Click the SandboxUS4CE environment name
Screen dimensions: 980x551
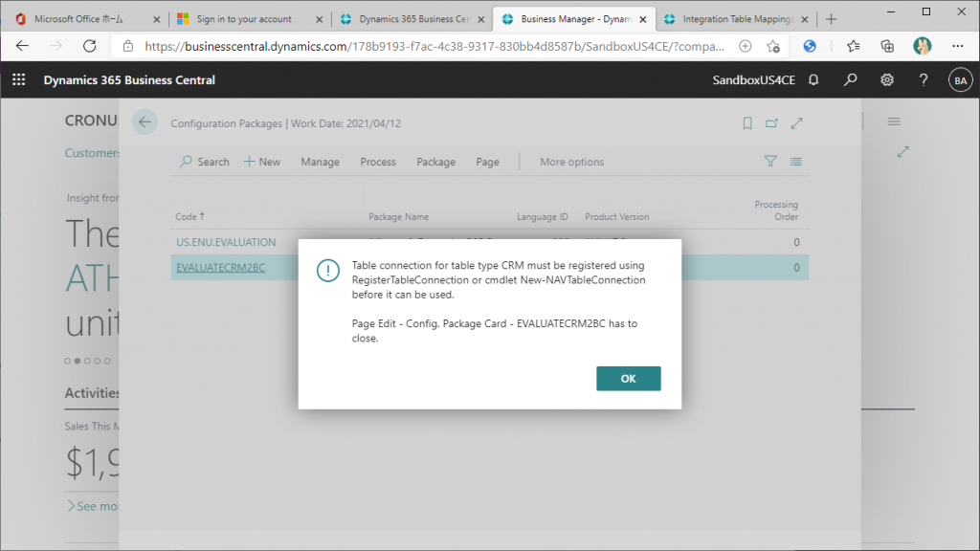tap(754, 80)
